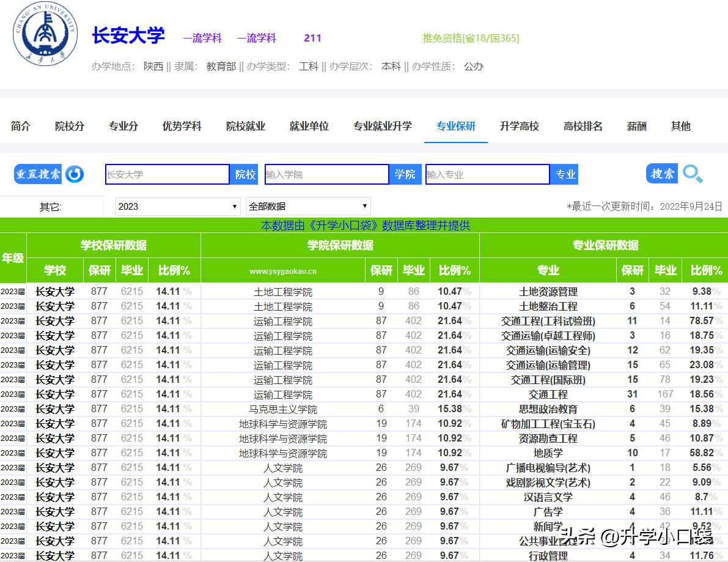
Task: Open the 简介 tab
Action: 20,126
